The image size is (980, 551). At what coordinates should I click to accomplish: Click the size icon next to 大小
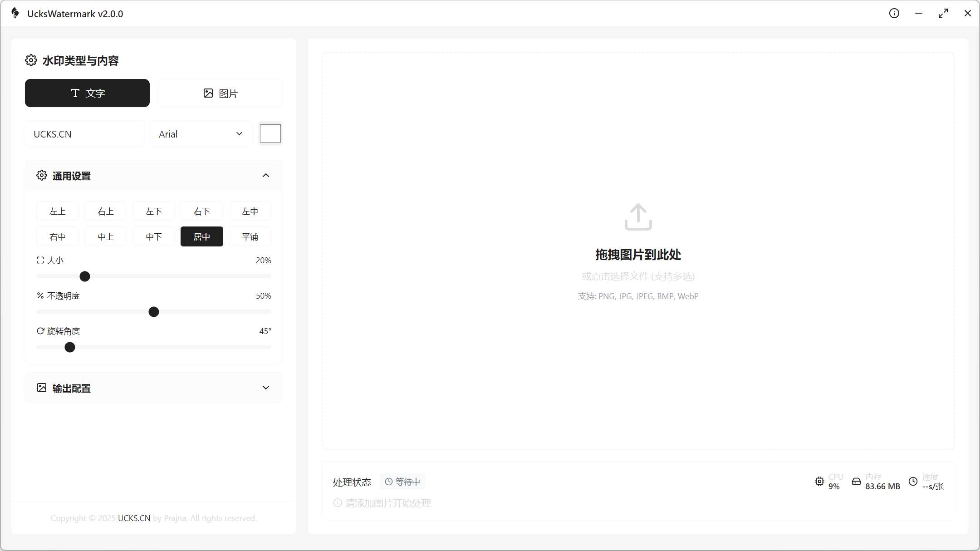(40, 260)
